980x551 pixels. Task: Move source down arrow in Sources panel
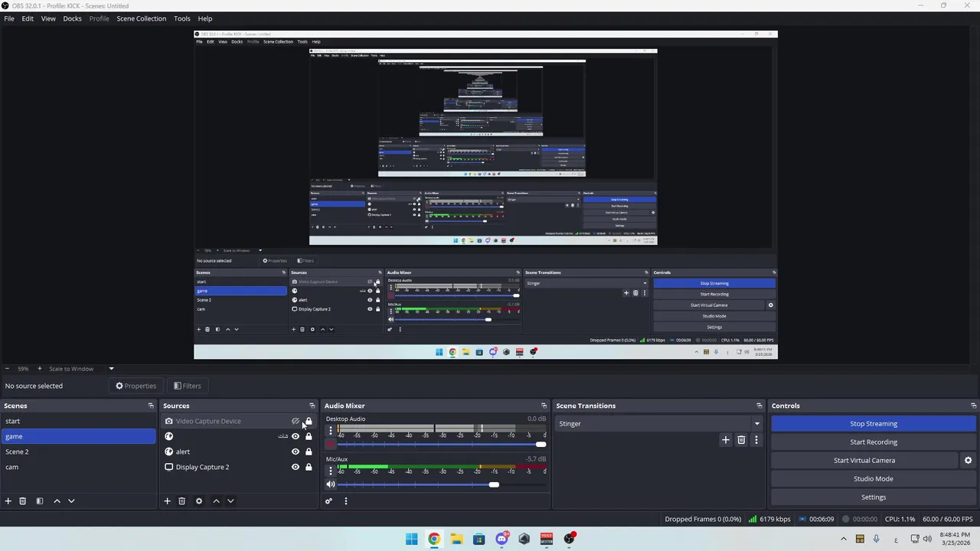[230, 501]
